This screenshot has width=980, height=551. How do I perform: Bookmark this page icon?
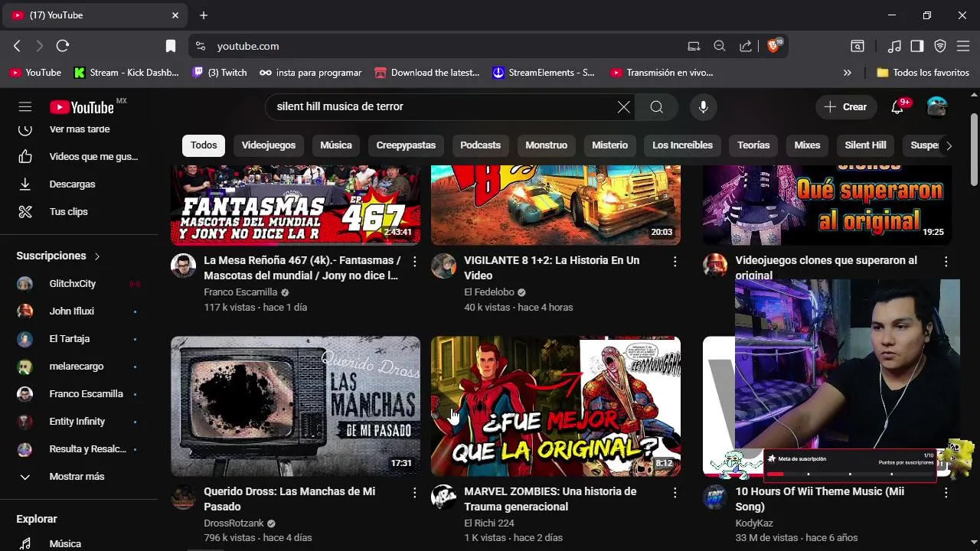(171, 46)
